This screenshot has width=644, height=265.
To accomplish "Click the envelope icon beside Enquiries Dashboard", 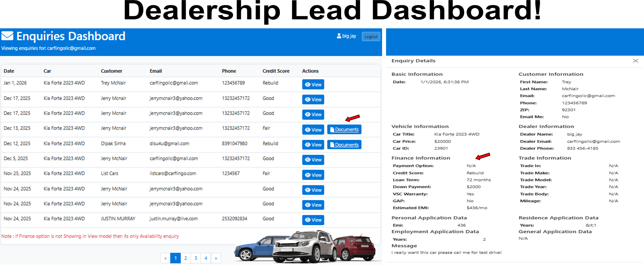I will click(7, 36).
